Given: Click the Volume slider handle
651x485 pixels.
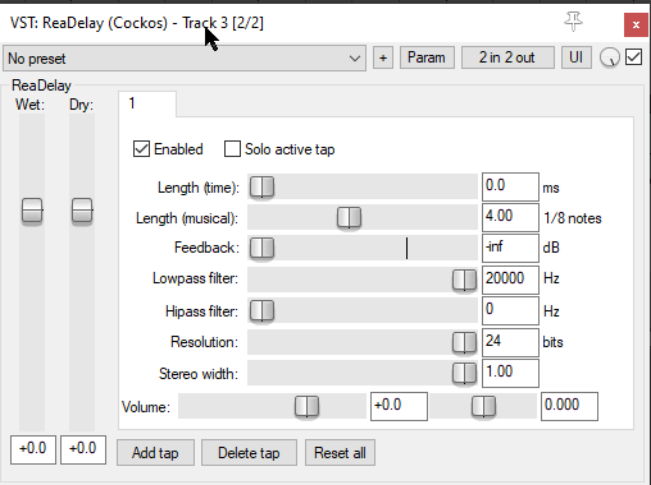Looking at the screenshot, I should (x=307, y=406).
